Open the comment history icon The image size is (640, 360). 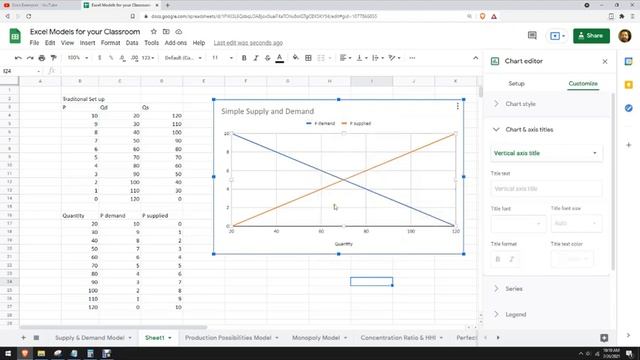(x=532, y=36)
